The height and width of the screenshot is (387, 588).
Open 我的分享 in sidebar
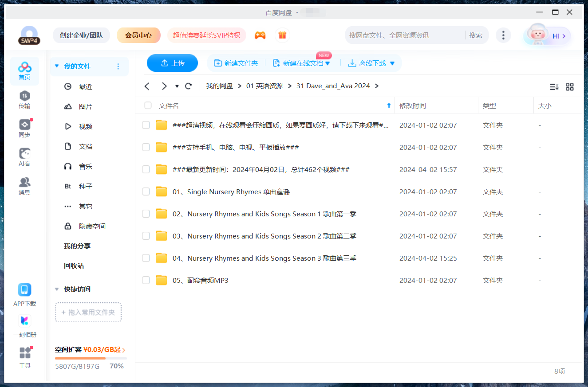point(77,246)
